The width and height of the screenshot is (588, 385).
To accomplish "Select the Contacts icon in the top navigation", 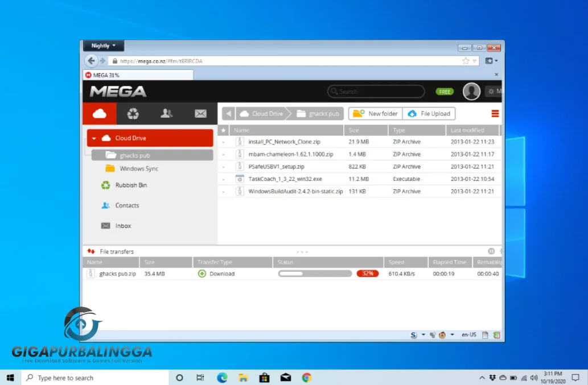I will [x=167, y=113].
